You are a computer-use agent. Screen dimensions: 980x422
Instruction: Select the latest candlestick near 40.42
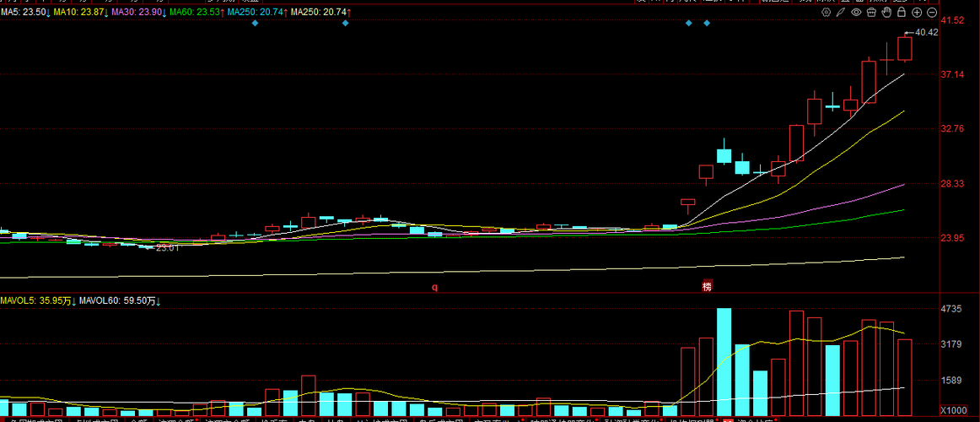(905, 49)
